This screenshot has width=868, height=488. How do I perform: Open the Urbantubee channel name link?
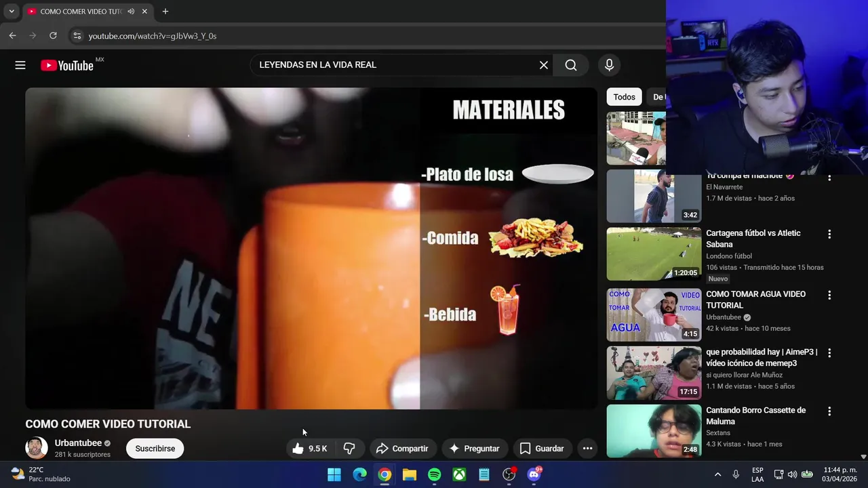coord(78,443)
